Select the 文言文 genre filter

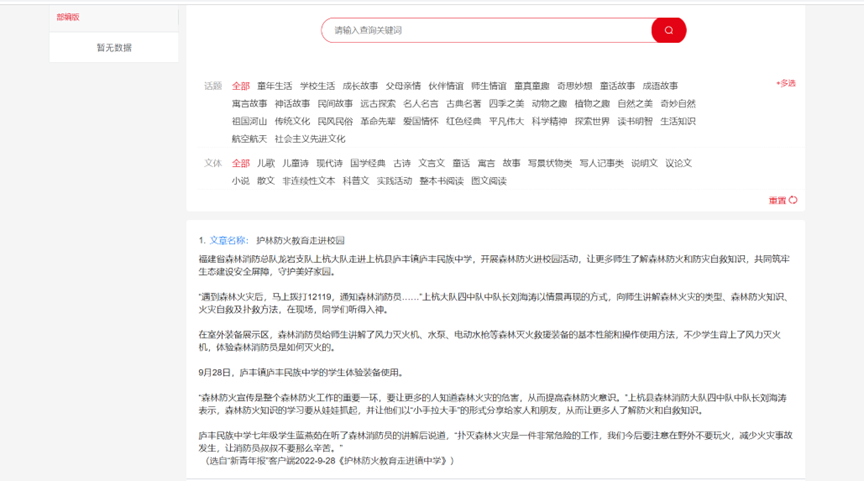(432, 163)
